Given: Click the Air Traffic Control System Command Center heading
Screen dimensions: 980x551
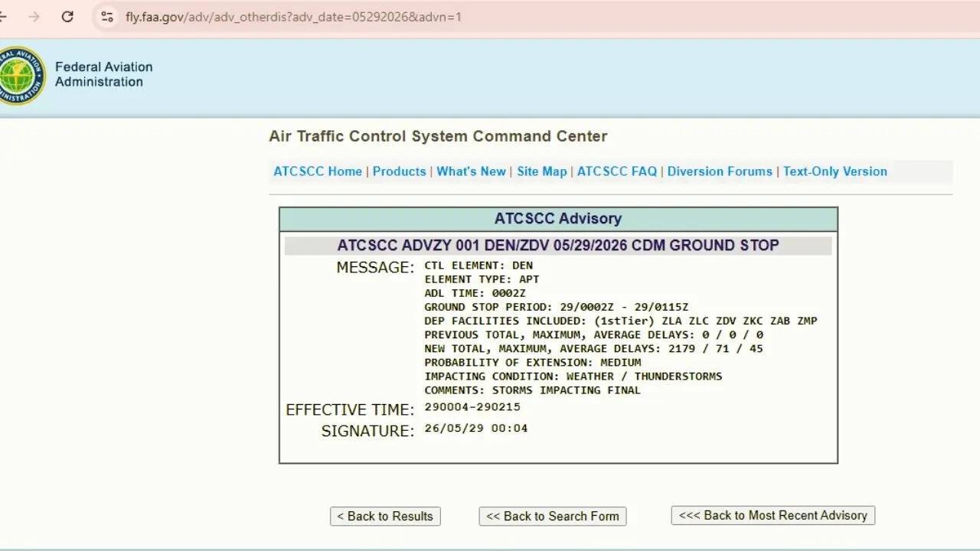Looking at the screenshot, I should pos(438,136).
